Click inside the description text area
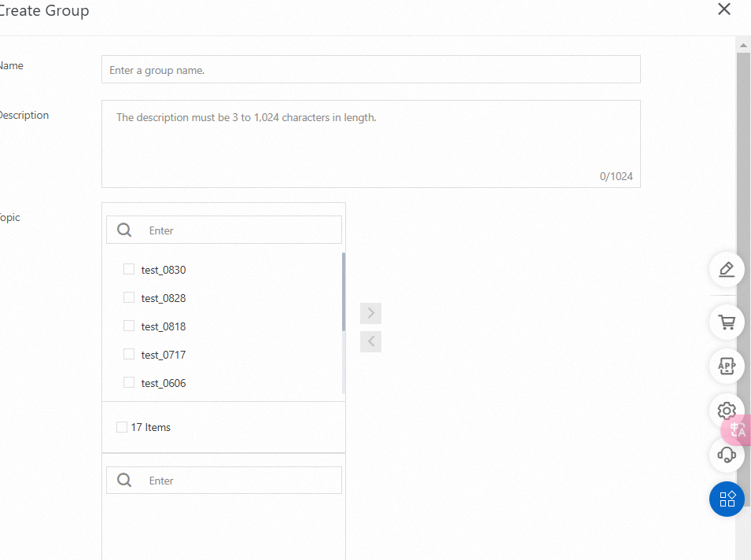The width and height of the screenshot is (751, 560). (x=370, y=144)
